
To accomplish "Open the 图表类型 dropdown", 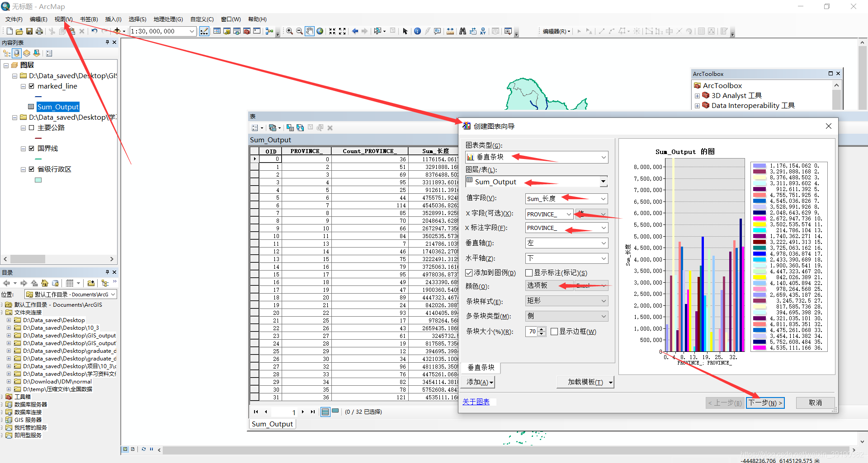I will [537, 157].
